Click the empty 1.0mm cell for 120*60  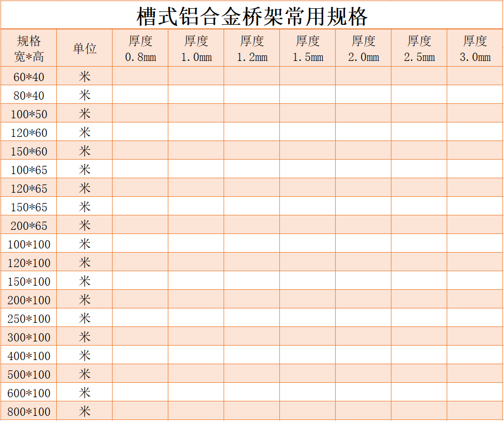[x=197, y=132]
